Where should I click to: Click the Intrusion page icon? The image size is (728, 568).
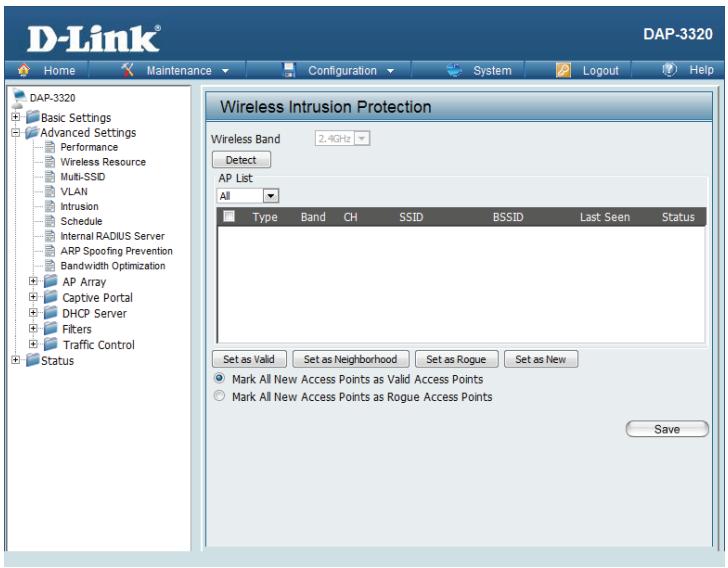[50, 207]
